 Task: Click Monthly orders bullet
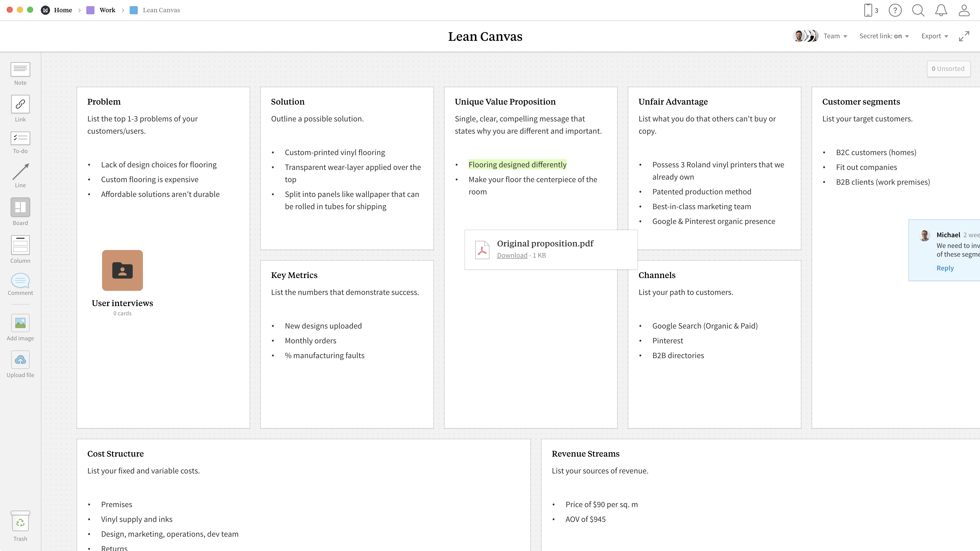coord(310,341)
